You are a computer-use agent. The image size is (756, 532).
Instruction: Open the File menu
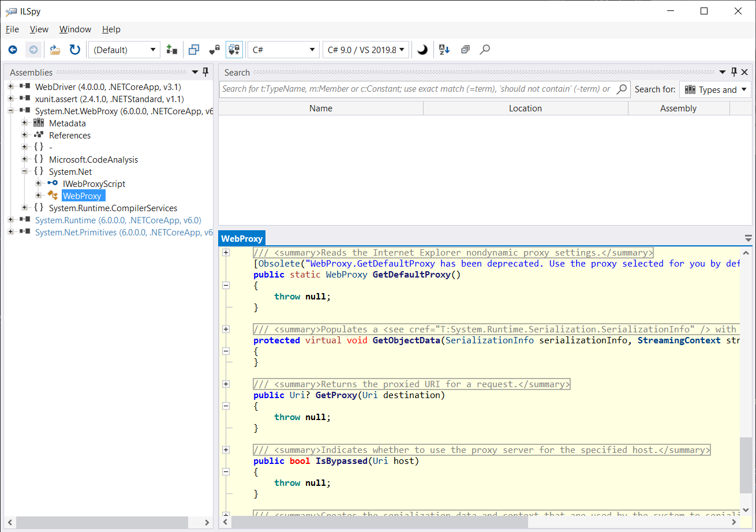12,29
